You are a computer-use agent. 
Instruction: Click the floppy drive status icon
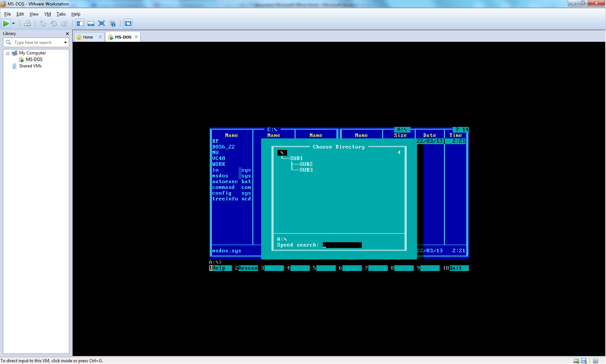[584, 361]
